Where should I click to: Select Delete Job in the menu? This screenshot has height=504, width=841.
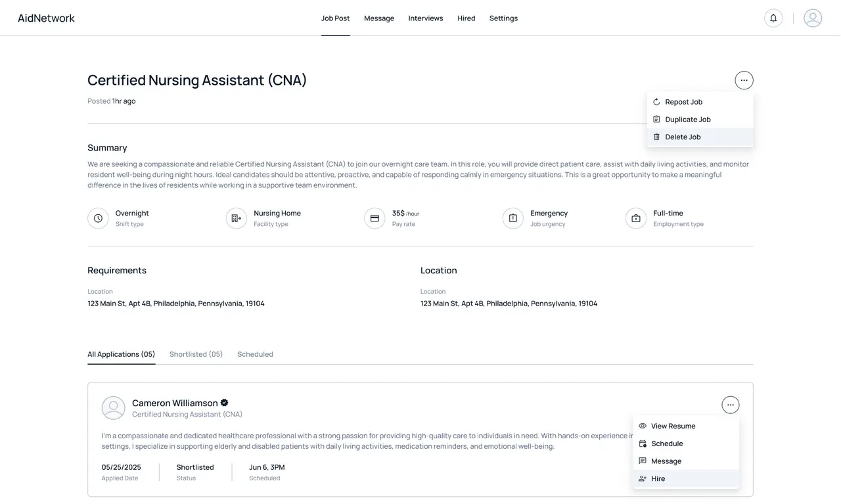point(700,137)
